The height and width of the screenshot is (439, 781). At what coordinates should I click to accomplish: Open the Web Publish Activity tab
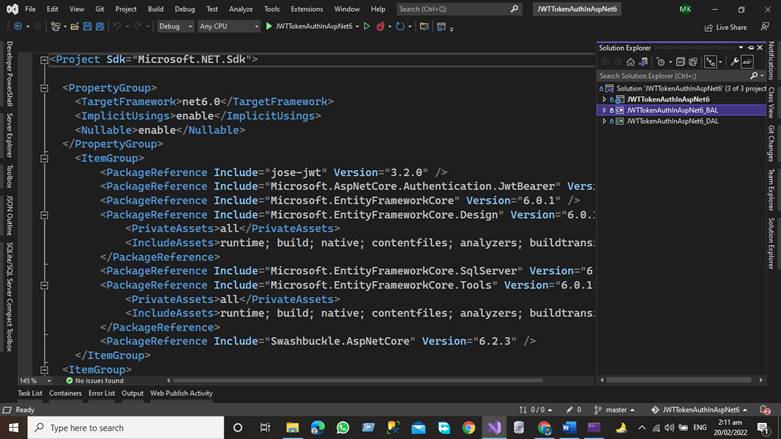(x=181, y=393)
